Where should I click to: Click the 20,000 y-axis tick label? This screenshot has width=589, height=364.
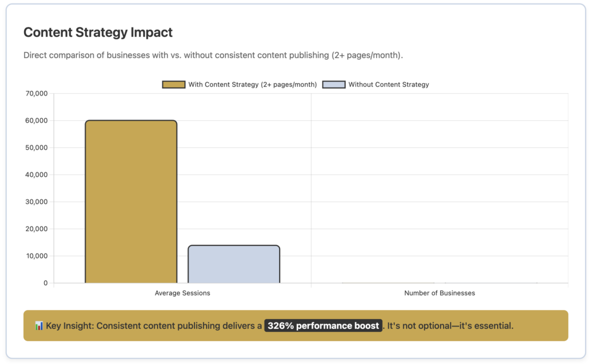(x=36, y=229)
